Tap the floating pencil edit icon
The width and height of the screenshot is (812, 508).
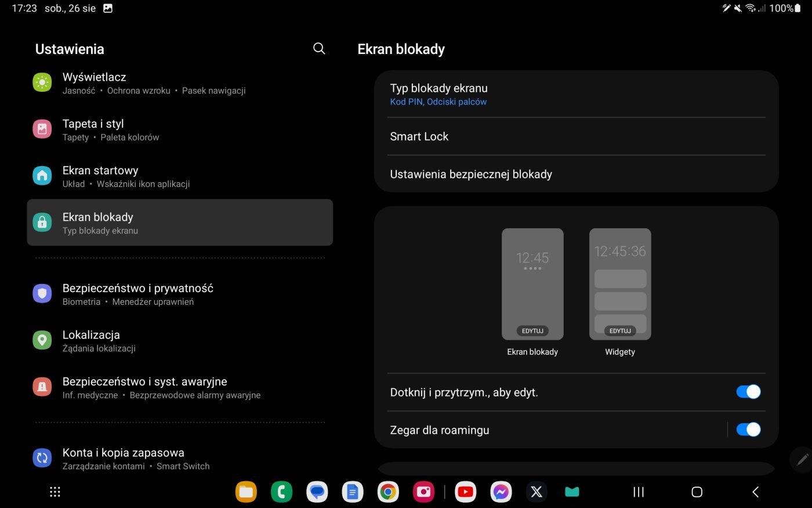point(802,460)
